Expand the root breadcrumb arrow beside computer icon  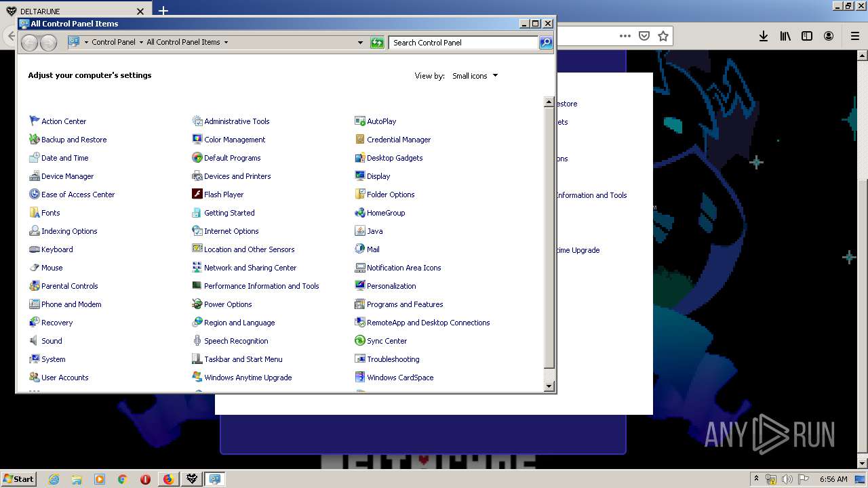pos(86,42)
